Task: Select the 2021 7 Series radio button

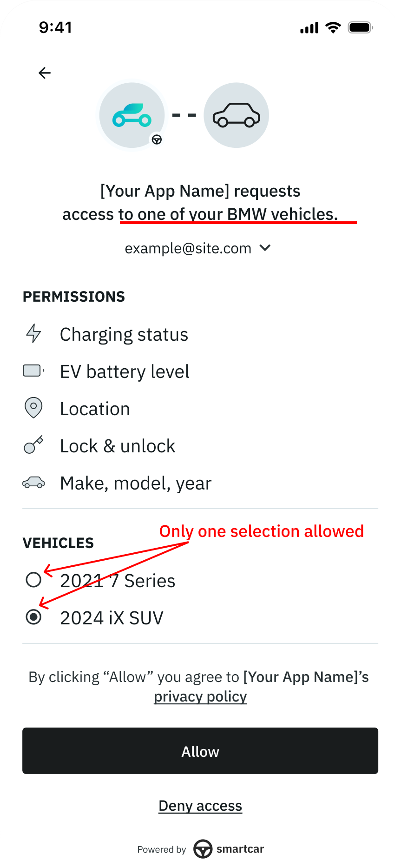Action: click(33, 580)
